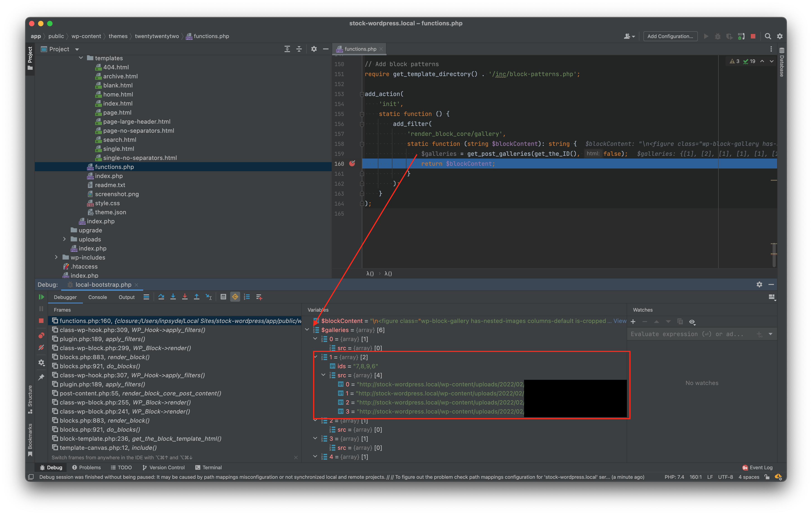Open Search Everywhere magnifier

click(768, 36)
